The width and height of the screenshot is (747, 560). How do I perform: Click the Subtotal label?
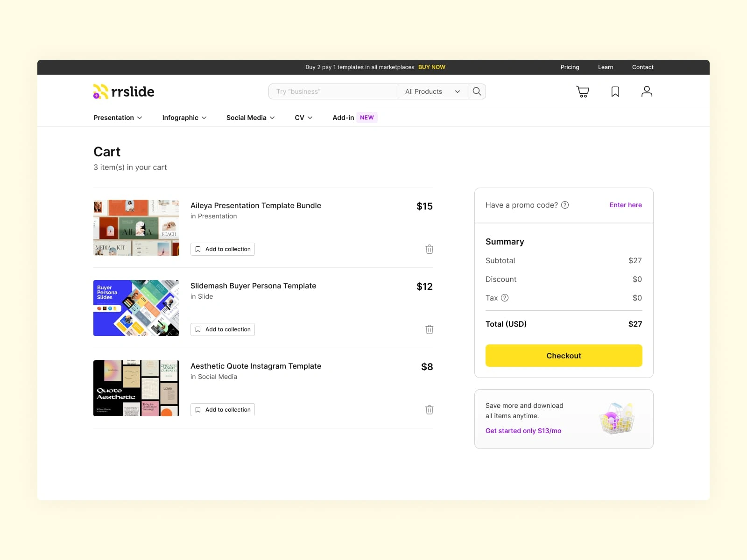[x=500, y=260]
